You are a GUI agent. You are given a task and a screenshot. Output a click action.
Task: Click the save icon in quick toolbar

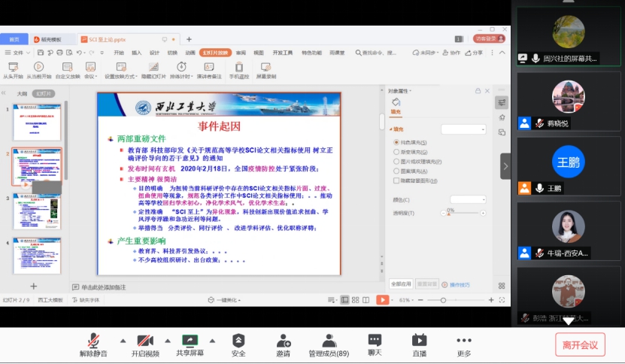(x=41, y=53)
